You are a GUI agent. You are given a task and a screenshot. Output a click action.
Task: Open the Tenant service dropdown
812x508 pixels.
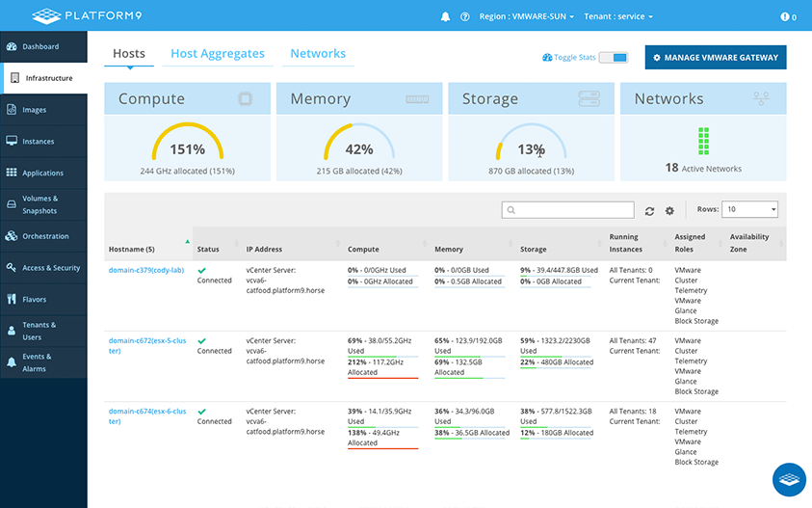pyautogui.click(x=619, y=17)
